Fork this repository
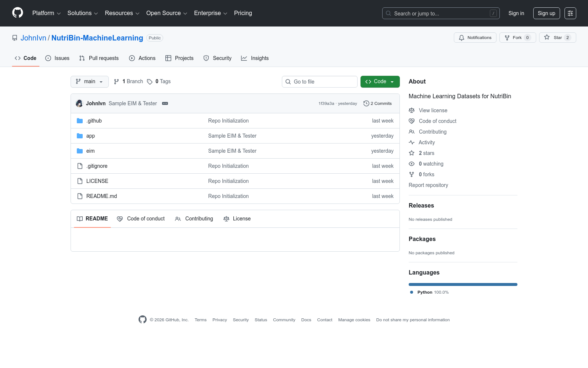 pos(517,38)
